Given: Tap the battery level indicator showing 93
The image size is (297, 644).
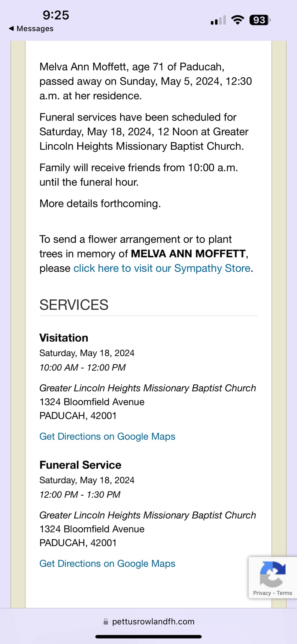Looking at the screenshot, I should click(x=260, y=20).
